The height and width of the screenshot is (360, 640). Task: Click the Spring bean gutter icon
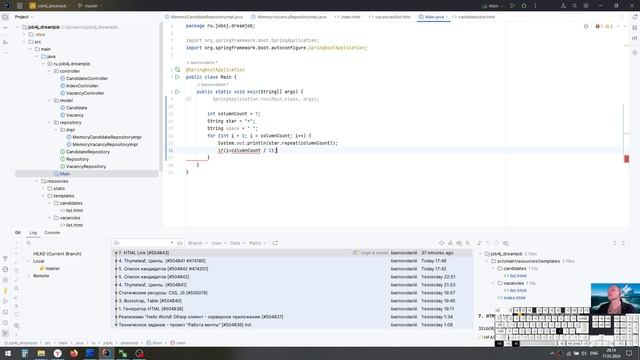tap(178, 69)
